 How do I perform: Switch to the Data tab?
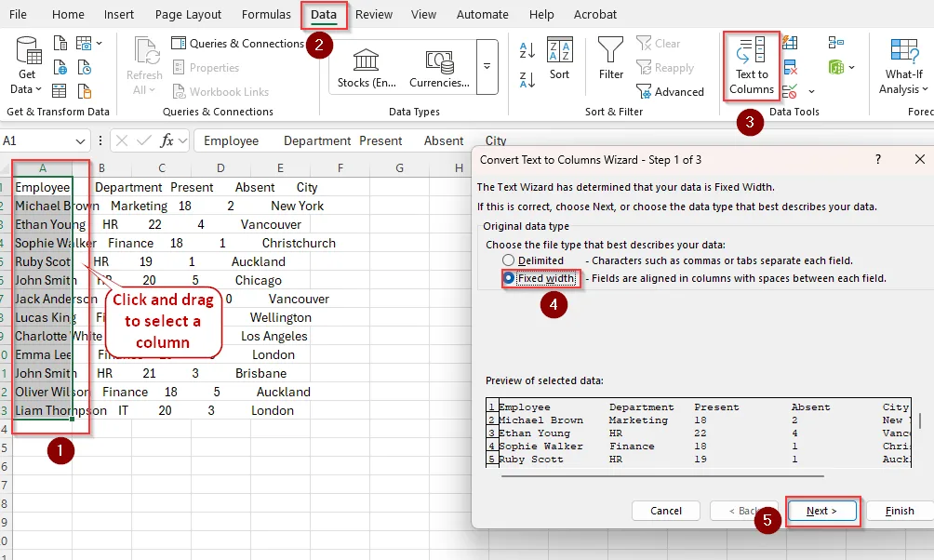(x=324, y=14)
